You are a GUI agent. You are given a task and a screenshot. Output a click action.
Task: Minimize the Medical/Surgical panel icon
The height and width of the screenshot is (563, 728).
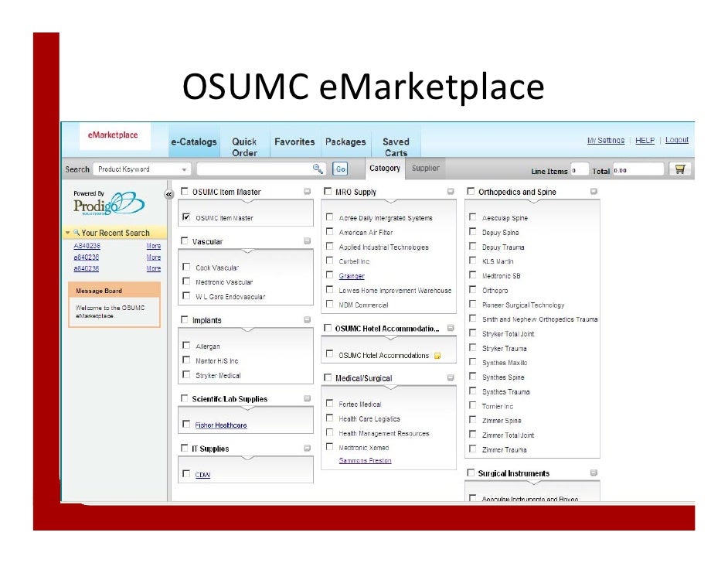pos(451,377)
